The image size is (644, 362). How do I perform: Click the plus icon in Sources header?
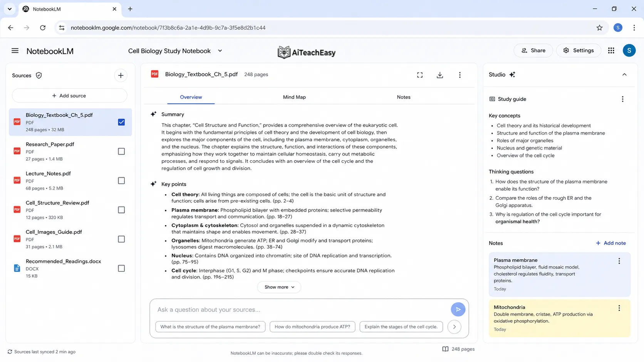121,75
